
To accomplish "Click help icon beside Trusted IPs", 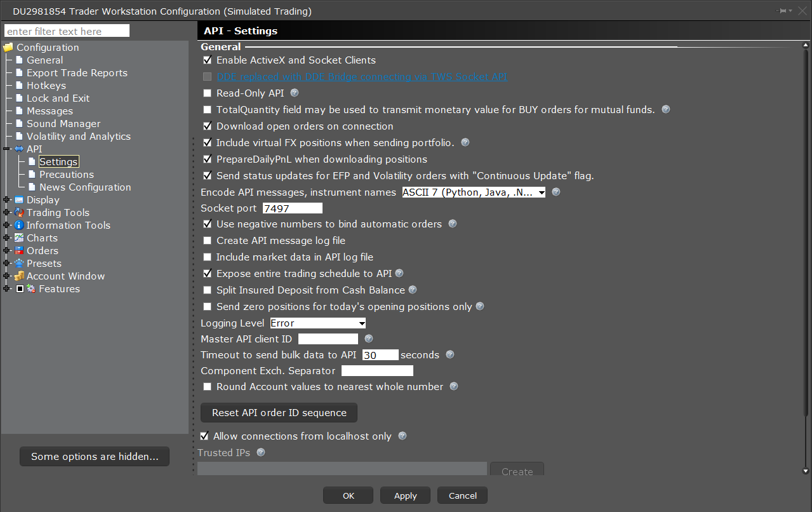I will [x=260, y=453].
